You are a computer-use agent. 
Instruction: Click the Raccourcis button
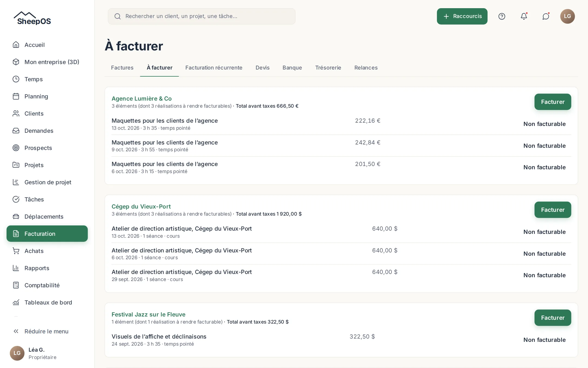(x=462, y=16)
